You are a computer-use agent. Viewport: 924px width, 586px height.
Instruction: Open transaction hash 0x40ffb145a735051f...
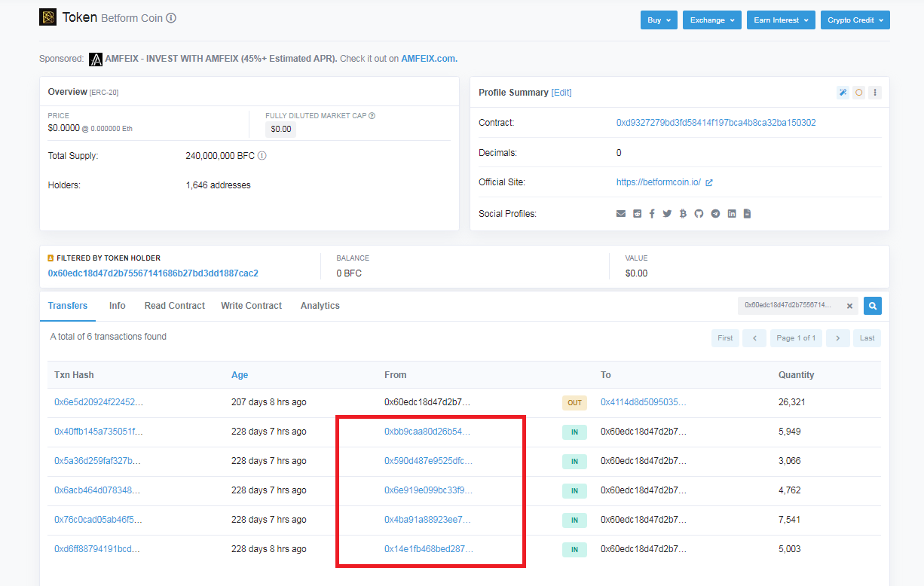(x=98, y=432)
